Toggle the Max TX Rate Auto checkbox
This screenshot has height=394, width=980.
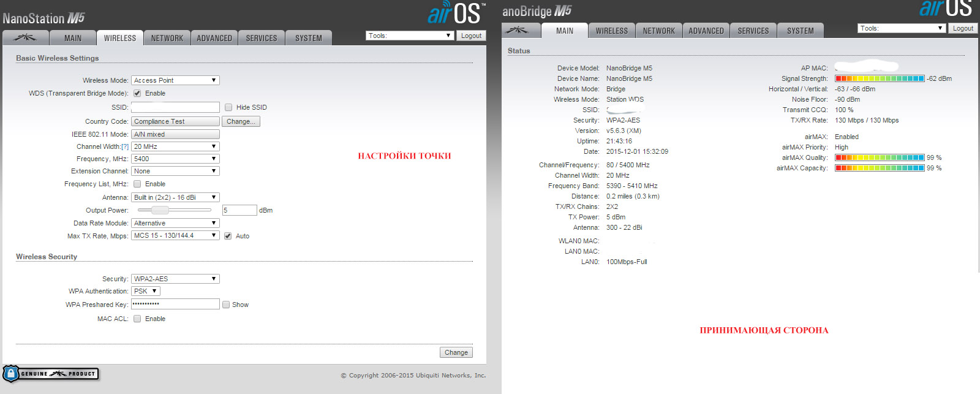point(228,236)
